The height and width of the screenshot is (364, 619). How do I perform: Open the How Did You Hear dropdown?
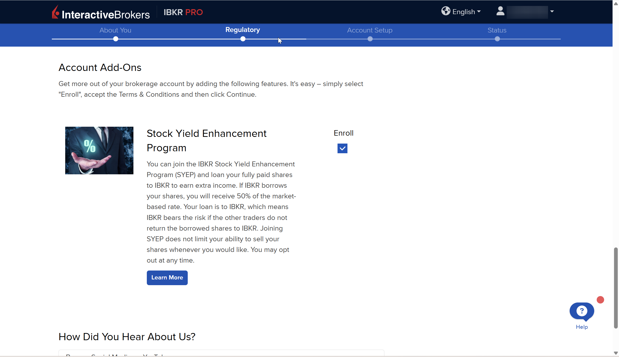click(221, 353)
